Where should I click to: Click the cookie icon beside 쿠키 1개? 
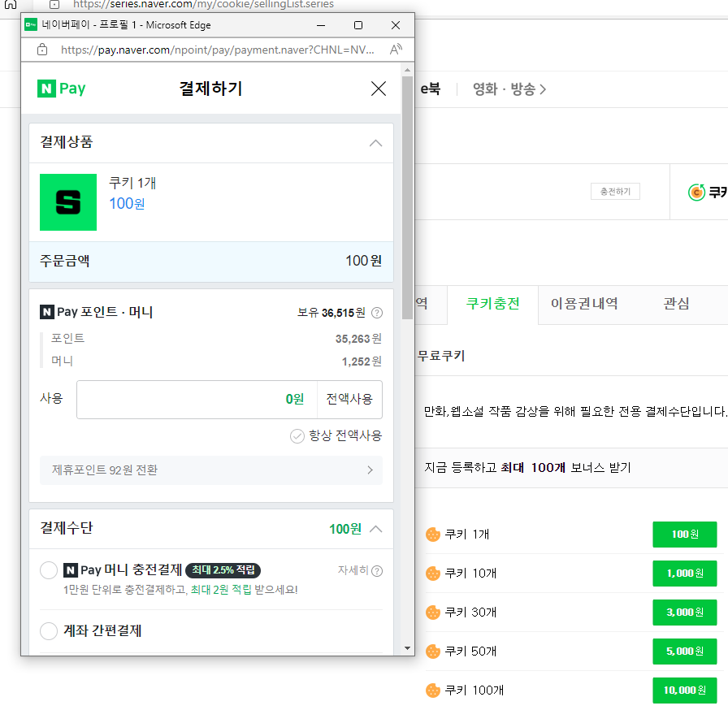click(433, 535)
